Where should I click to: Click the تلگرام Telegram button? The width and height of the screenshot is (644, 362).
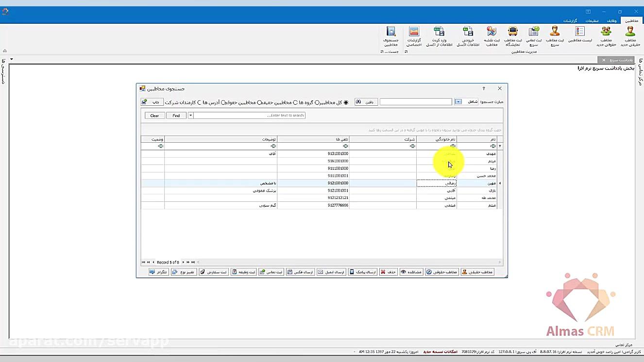(x=159, y=272)
